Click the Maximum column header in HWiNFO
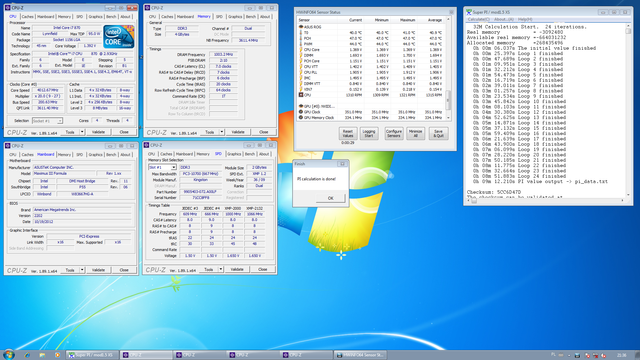 407,20
